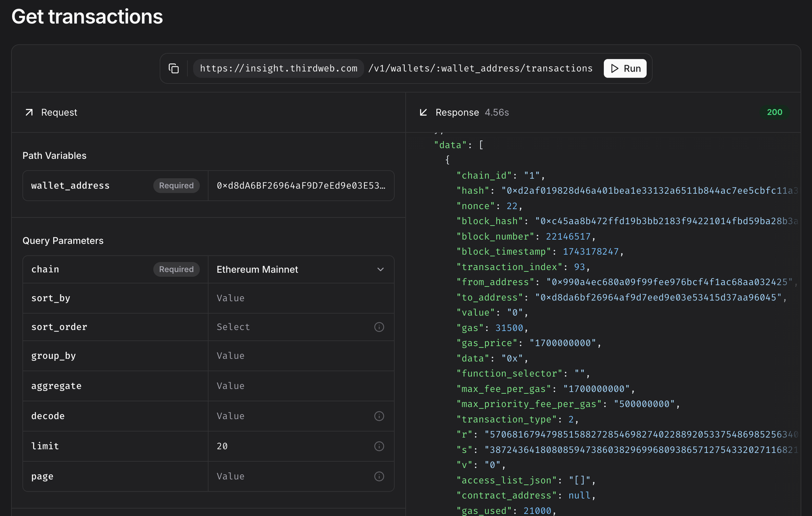Viewport: 812px width, 516px height.
Task: Click the chain dropdown chevron
Action: 380,269
